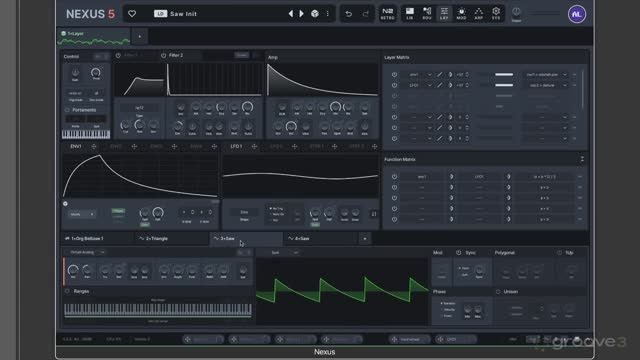Toggle Filter 1 power button
Screen dimensions: 640x360
point(118,56)
